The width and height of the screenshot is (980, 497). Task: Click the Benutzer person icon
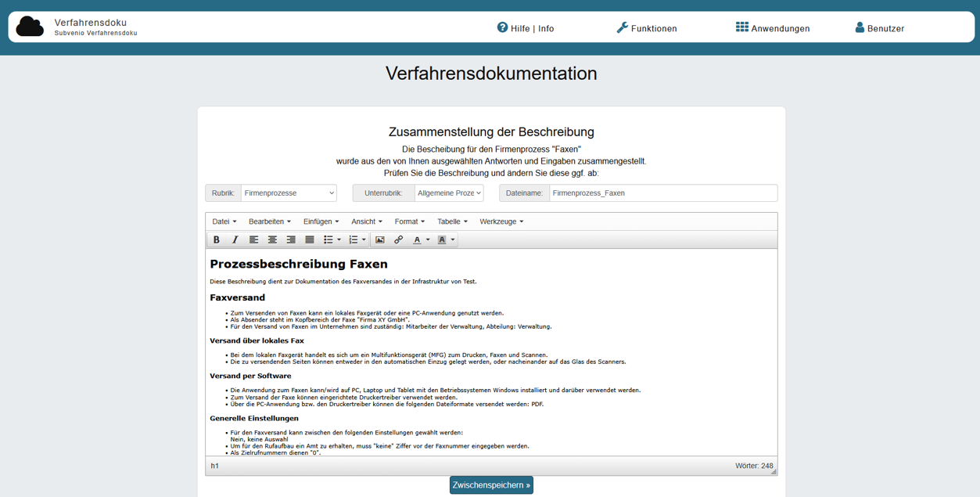pos(860,27)
